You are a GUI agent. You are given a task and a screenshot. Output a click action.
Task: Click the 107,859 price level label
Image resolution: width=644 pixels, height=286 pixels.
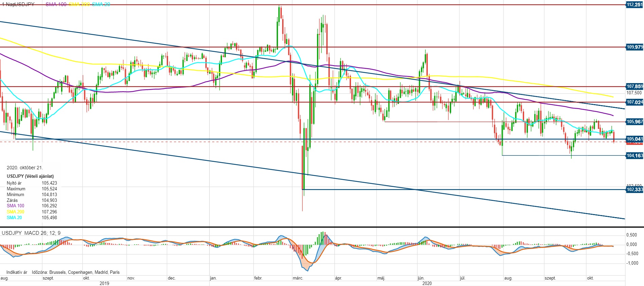[634, 87]
